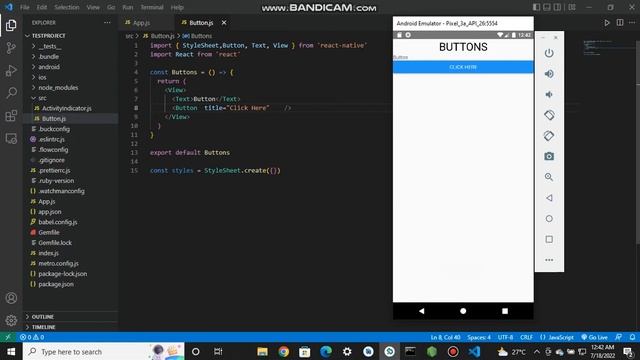This screenshot has height=360, width=640.
Task: Open the Explorer view in activity bar
Action: 11,25
